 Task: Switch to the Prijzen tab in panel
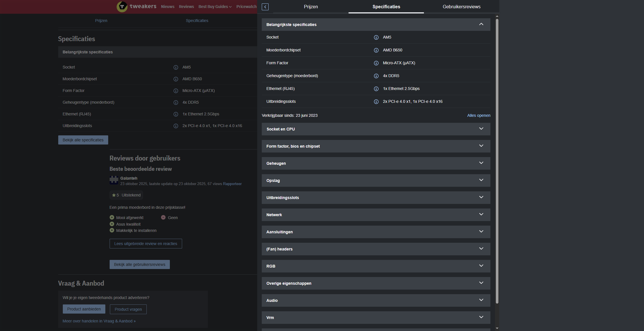click(311, 7)
